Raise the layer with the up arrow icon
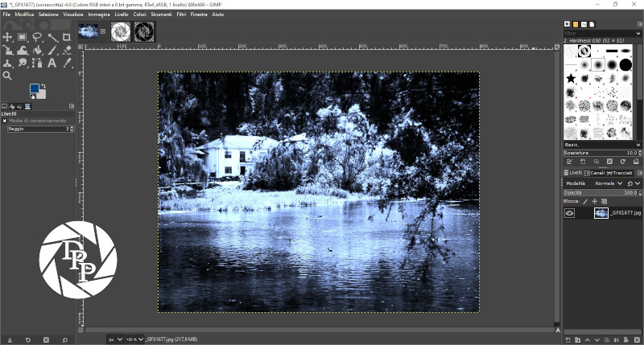644x345 pixels. 588,340
